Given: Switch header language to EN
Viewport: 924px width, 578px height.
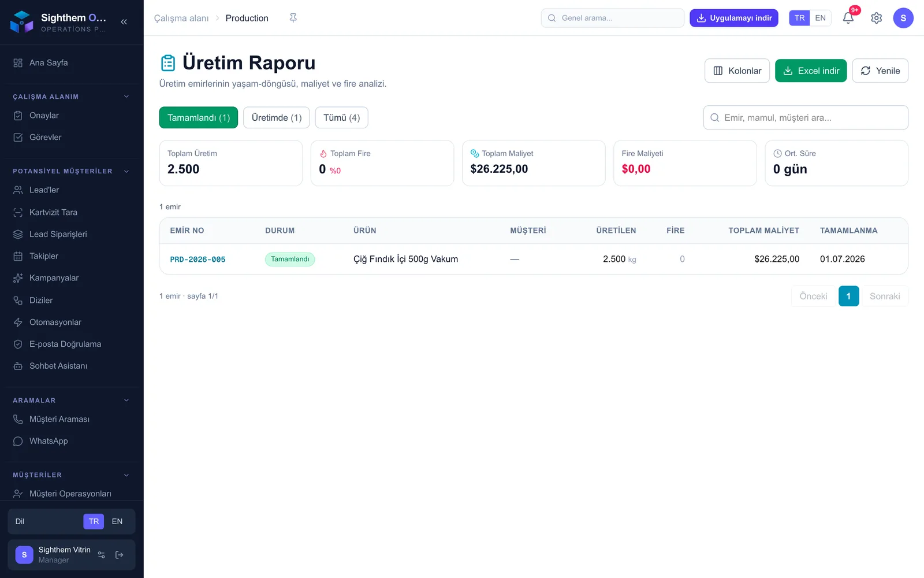Looking at the screenshot, I should coord(820,18).
